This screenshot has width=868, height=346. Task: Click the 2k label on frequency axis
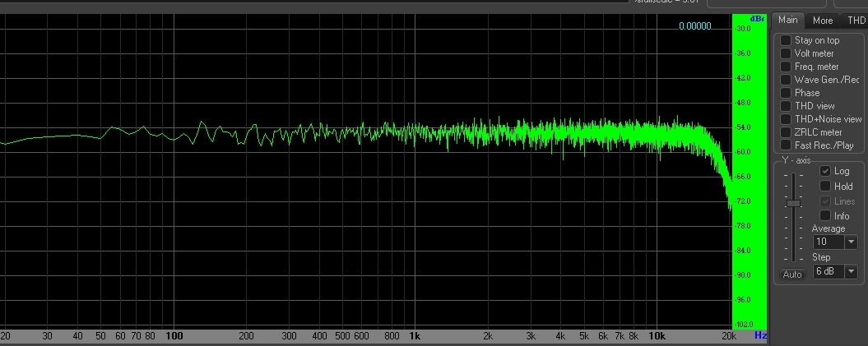click(488, 336)
